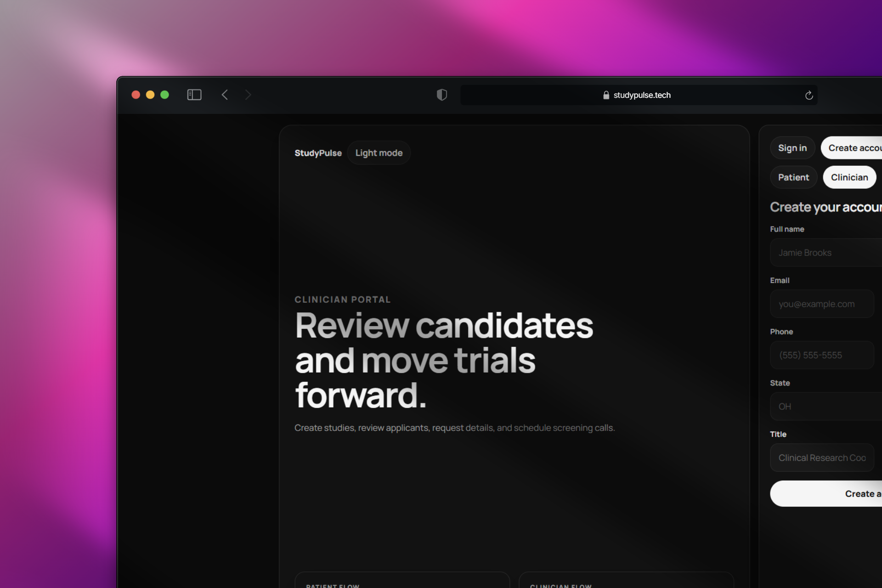This screenshot has height=588, width=882.
Task: Switch to the Create account tab
Action: pos(853,148)
